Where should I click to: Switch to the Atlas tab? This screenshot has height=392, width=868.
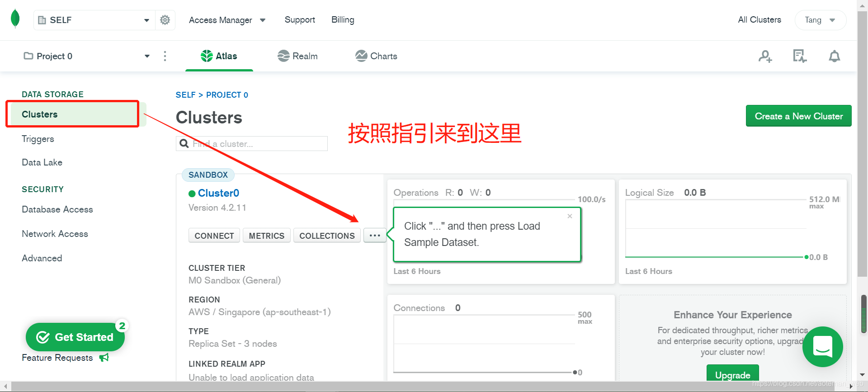tap(219, 56)
